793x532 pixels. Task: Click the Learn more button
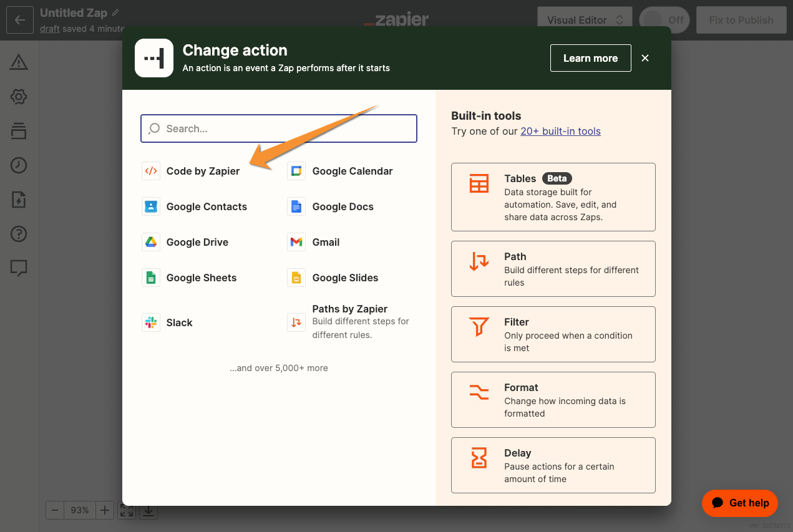[590, 58]
